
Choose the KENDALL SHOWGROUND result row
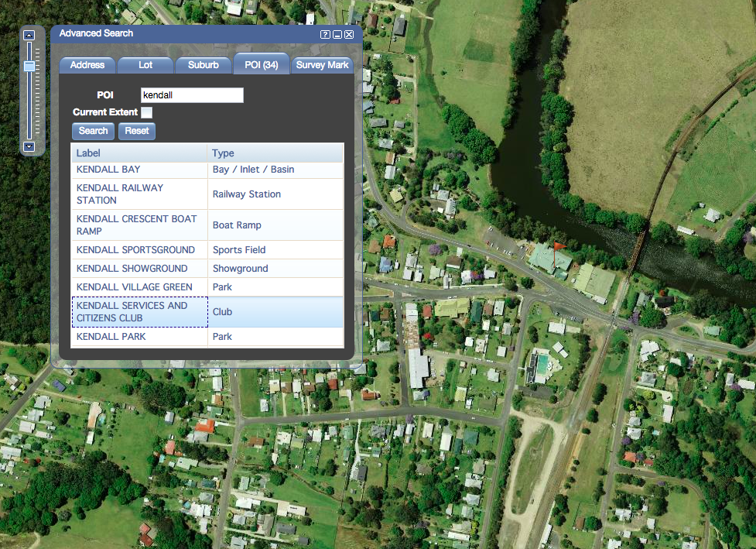click(x=139, y=269)
